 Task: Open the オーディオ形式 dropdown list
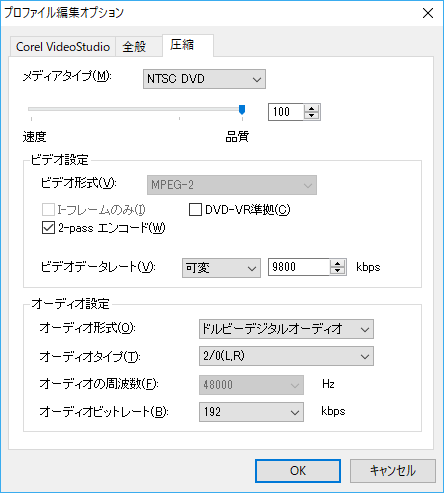coord(286,329)
